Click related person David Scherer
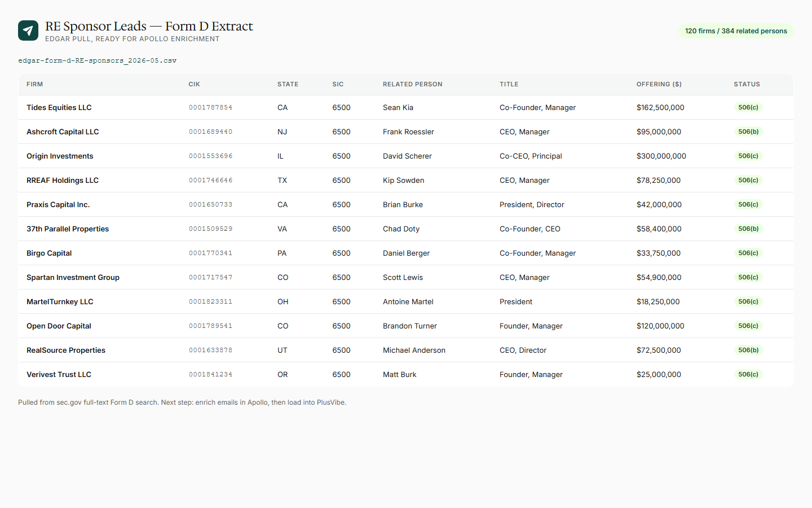The height and width of the screenshot is (508, 812). point(407,156)
